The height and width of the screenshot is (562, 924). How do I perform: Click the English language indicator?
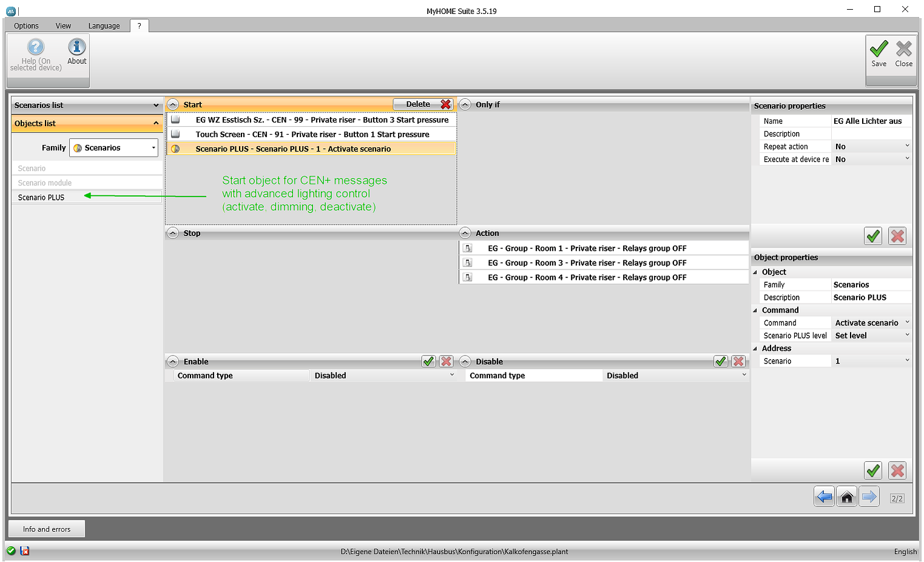click(x=905, y=552)
